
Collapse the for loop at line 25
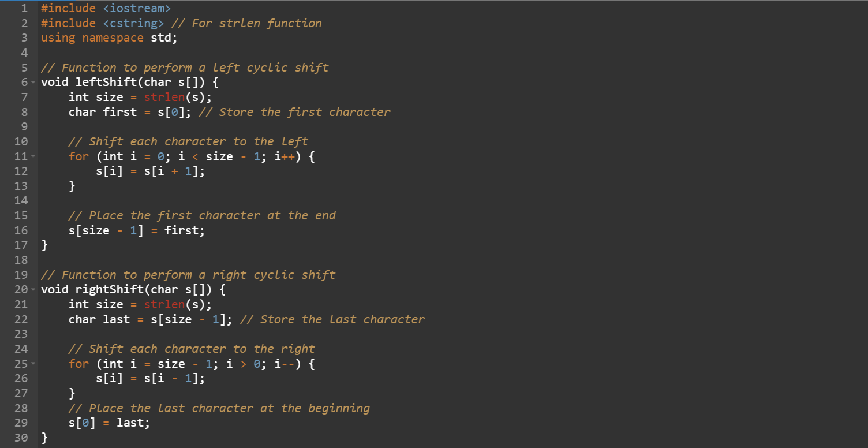point(33,364)
